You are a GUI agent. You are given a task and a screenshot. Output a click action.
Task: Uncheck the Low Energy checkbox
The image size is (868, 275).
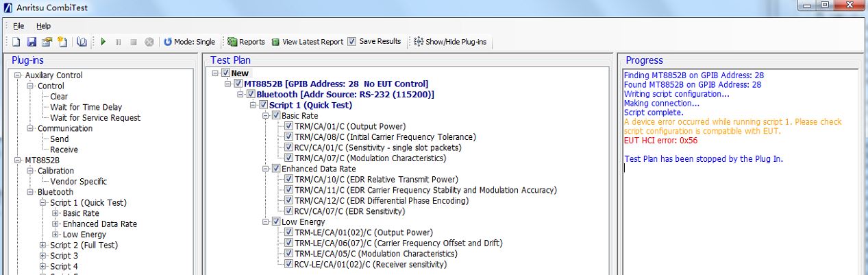pos(275,222)
